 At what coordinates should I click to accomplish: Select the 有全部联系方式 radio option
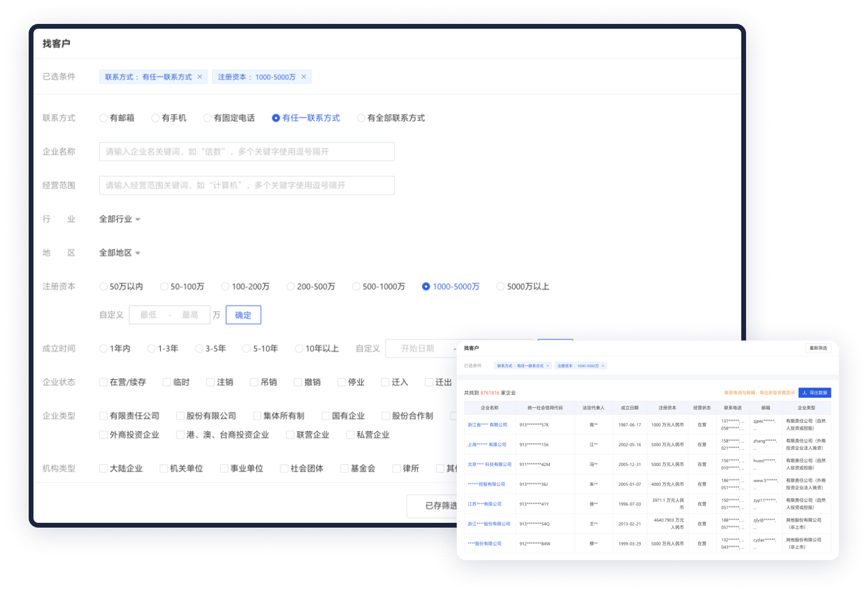[360, 118]
